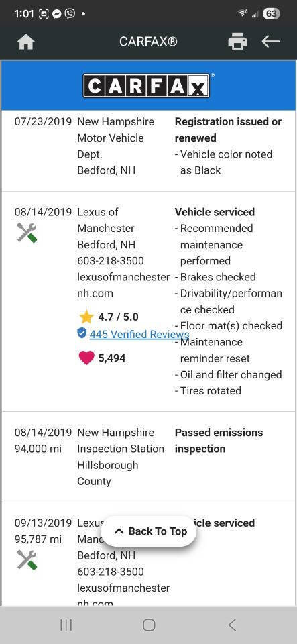Tap the Passed emissions inspection entry

point(219,441)
